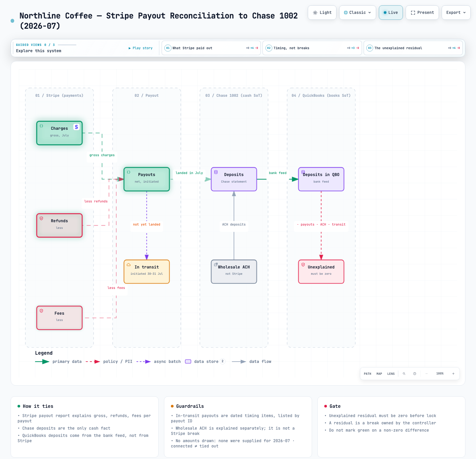Zoom out with the minus icon
Image resolution: width=476 pixels, height=459 pixels.
426,374
